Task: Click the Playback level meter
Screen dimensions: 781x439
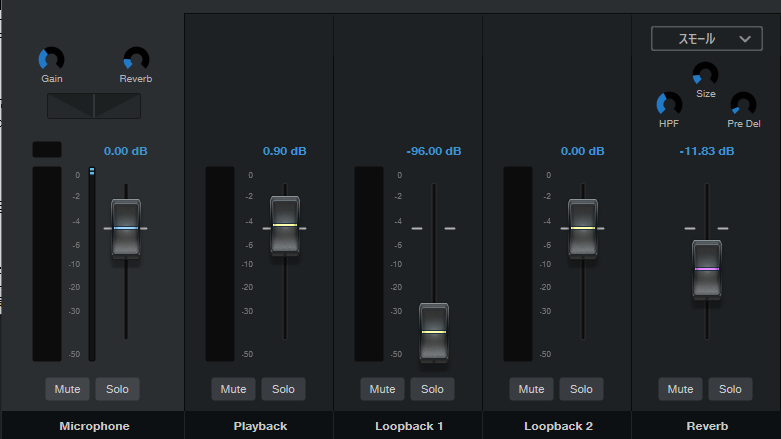Action: (x=220, y=264)
